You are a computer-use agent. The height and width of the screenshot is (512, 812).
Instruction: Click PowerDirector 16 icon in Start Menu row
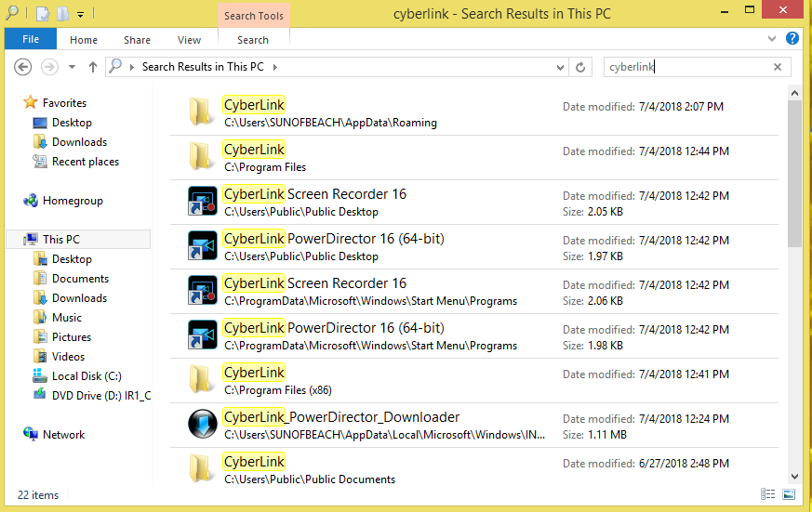(202, 335)
